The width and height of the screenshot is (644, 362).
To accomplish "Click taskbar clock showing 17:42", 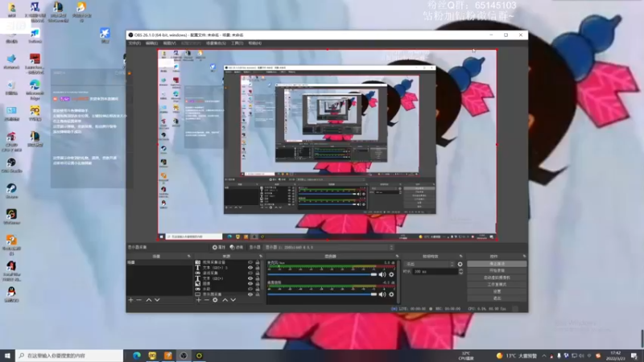I will point(616,356).
